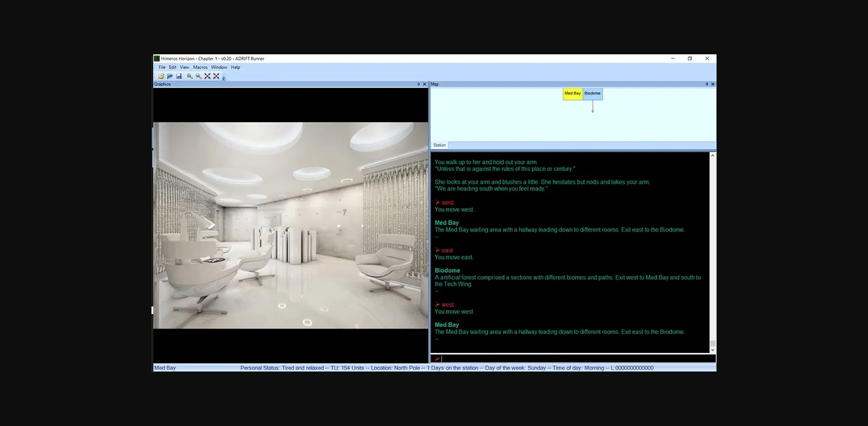Click the zoom in magnifier icon

[x=190, y=76]
